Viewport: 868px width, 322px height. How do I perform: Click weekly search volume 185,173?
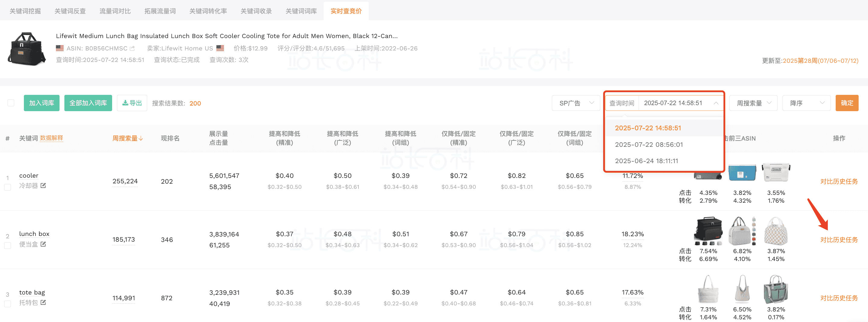click(x=124, y=240)
